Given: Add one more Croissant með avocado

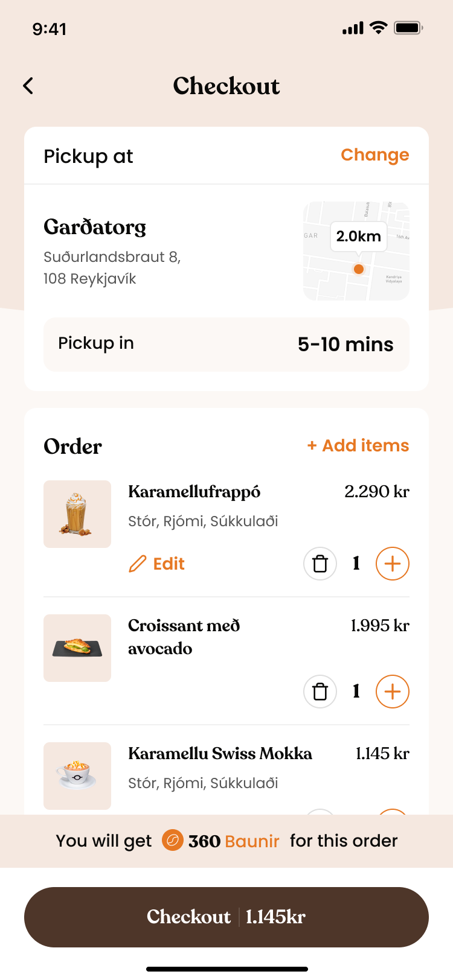Looking at the screenshot, I should tap(393, 692).
